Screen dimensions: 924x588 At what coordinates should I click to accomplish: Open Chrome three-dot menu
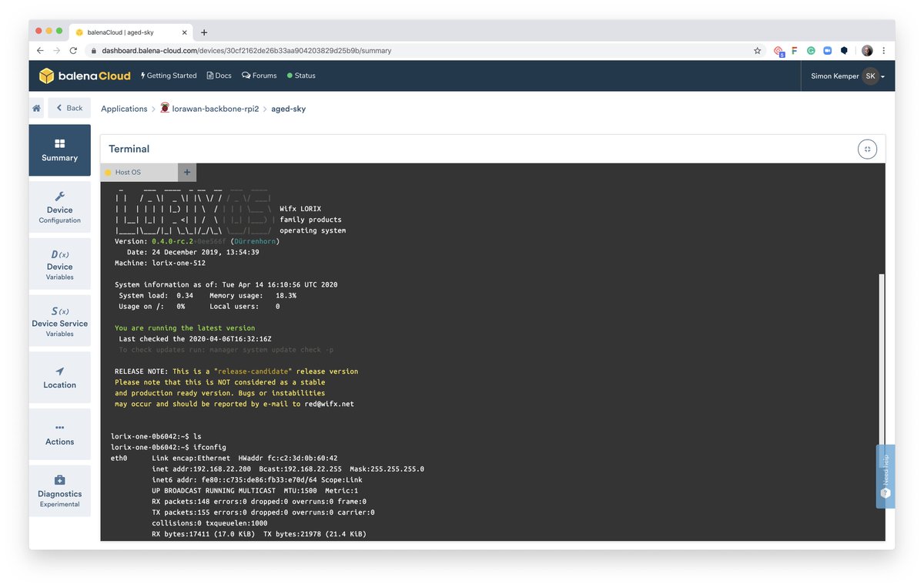click(883, 51)
